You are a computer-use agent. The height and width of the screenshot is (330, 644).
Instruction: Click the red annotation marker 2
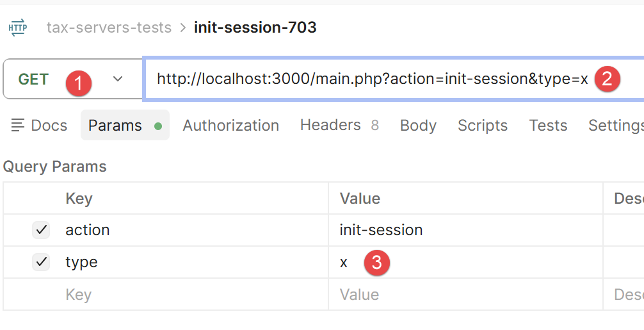607,79
